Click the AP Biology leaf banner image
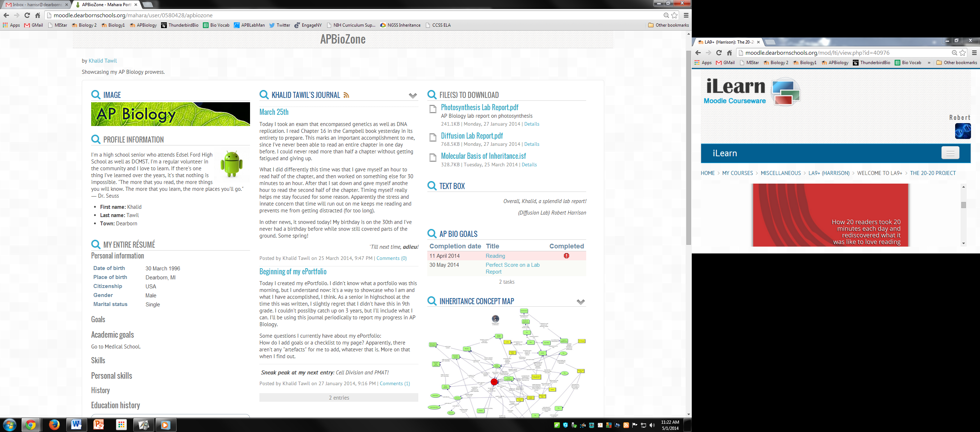This screenshot has width=980, height=432. 170,114
